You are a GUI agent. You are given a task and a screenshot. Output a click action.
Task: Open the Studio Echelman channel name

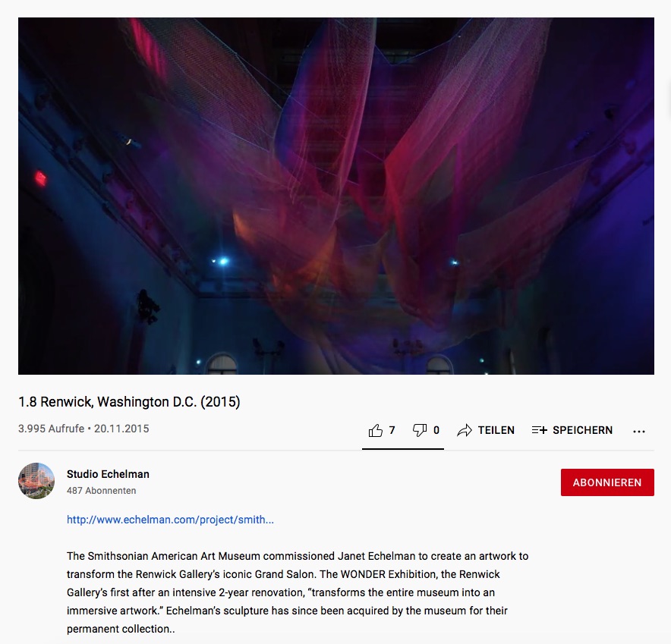click(108, 474)
